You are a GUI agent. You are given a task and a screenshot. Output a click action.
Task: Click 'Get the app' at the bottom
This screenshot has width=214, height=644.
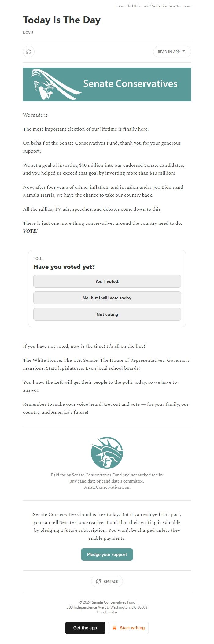pos(85,627)
